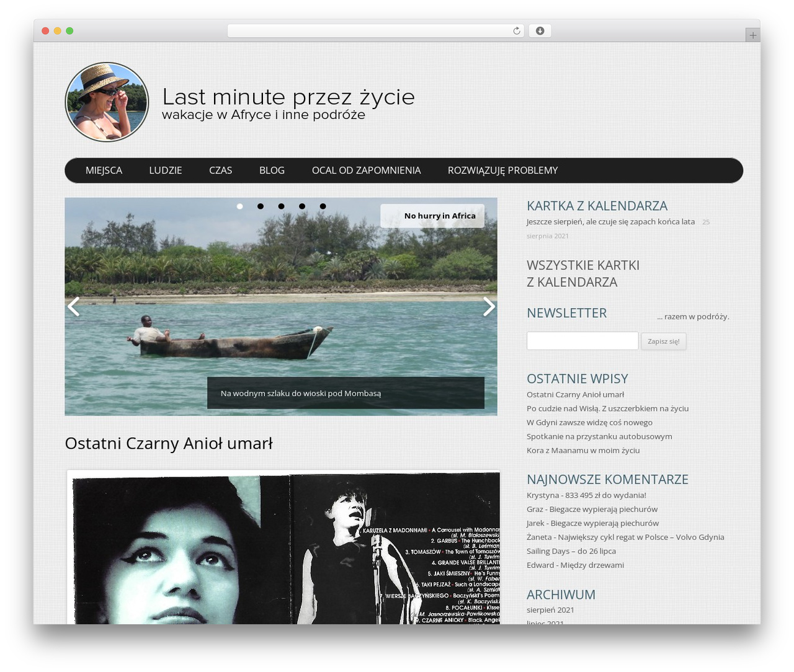Image resolution: width=794 pixels, height=672 pixels.
Task: Open WSZYSTKIE KARTKI Z KALENDARZA heading link
Action: 583,273
